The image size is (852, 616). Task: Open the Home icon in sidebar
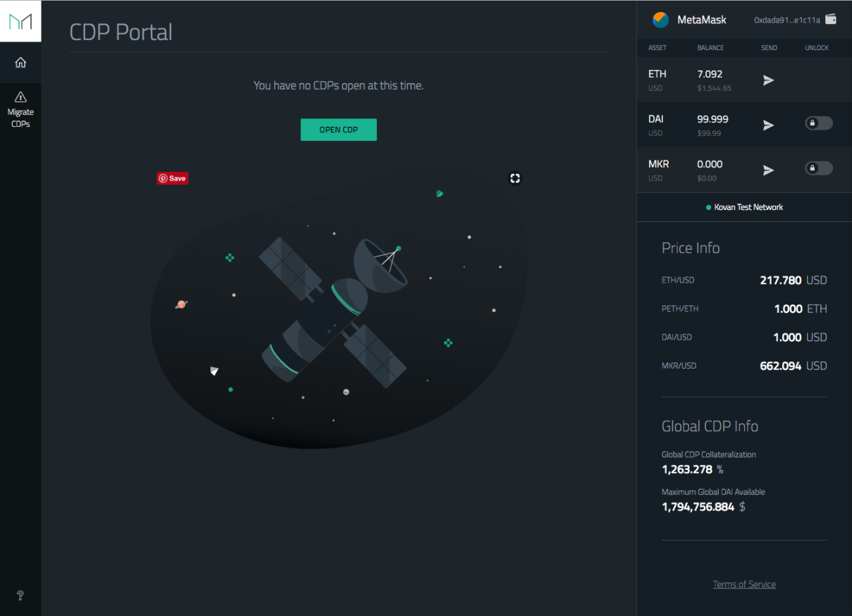click(x=20, y=63)
